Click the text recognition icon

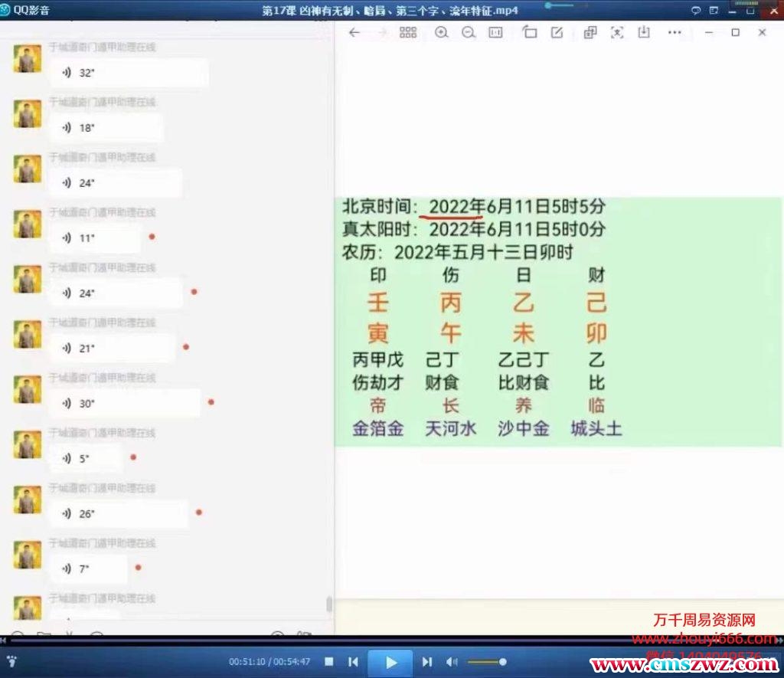tap(617, 32)
